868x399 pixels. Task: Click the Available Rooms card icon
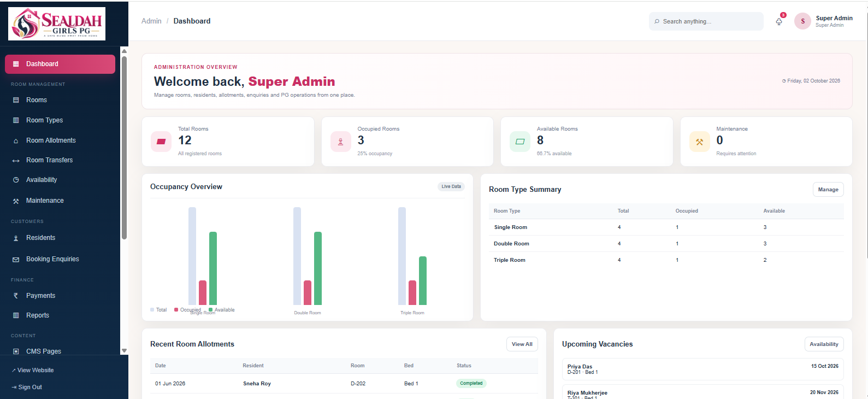[x=520, y=142]
